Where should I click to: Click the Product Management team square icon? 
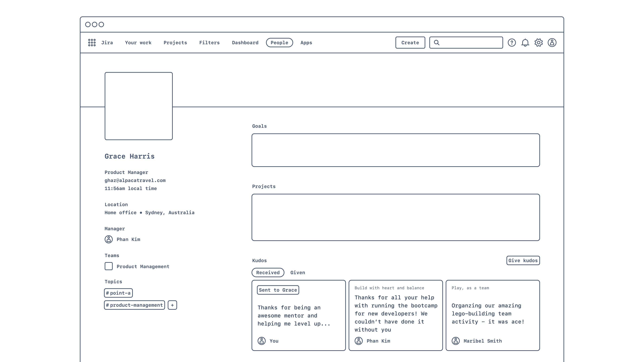[x=109, y=266]
